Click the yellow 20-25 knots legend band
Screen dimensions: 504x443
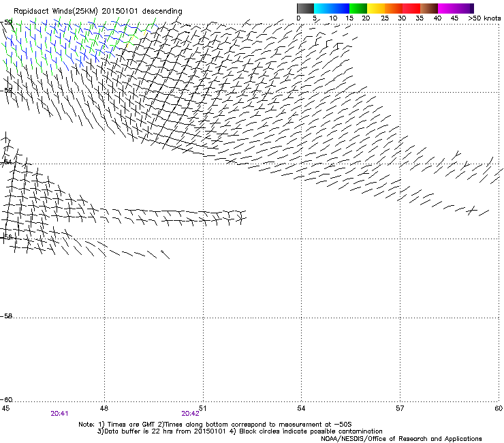point(376,8)
